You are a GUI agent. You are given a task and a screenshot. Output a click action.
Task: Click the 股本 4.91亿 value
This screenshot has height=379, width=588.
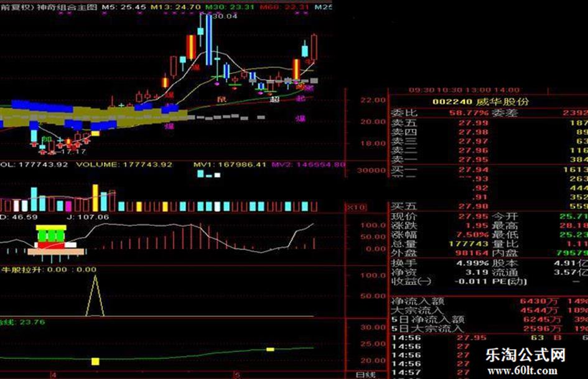click(571, 263)
